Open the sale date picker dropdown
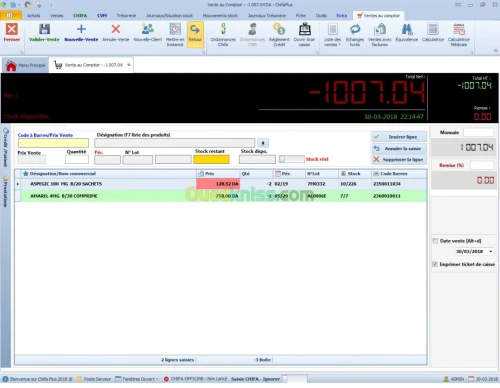Image resolution: width=500 pixels, height=388 pixels. pos(491,251)
